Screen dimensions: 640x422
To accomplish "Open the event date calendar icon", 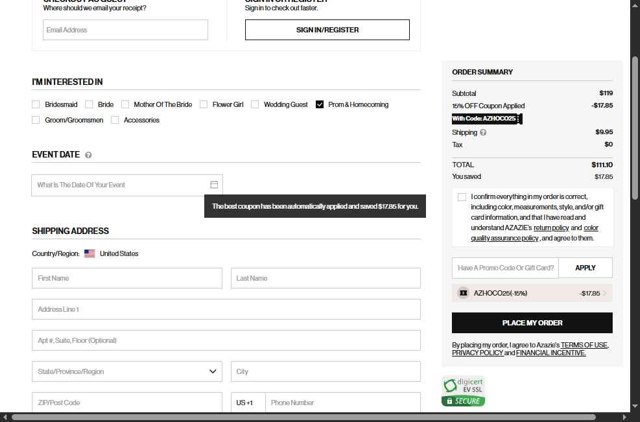I will [x=214, y=185].
